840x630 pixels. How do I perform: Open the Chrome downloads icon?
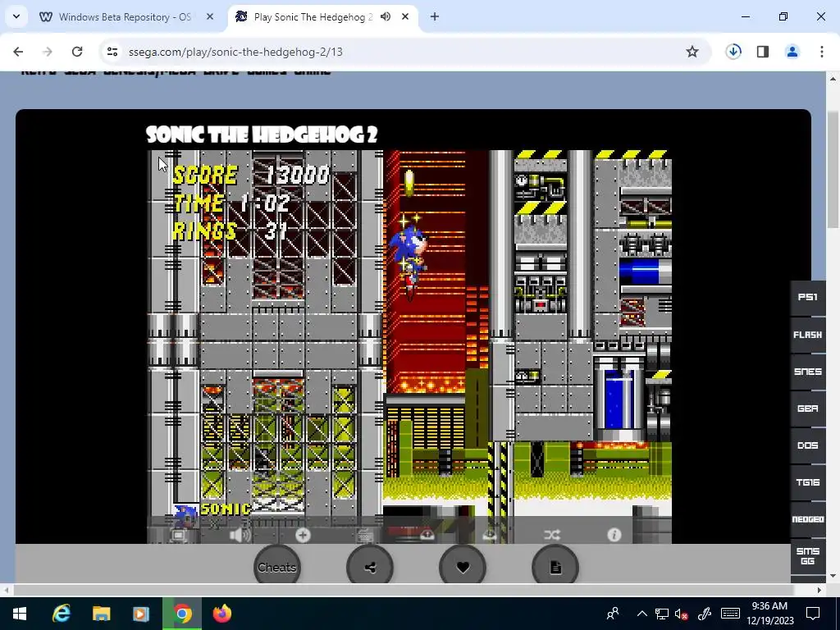[x=733, y=52]
